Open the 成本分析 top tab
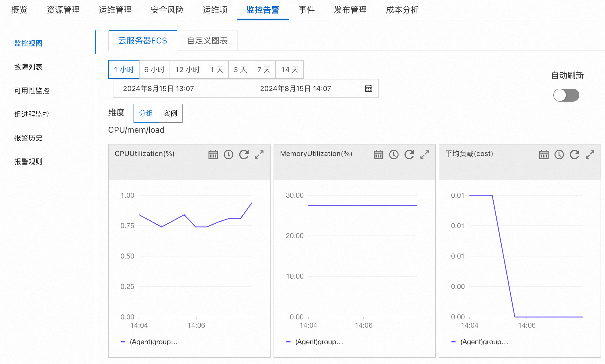 tap(402, 10)
